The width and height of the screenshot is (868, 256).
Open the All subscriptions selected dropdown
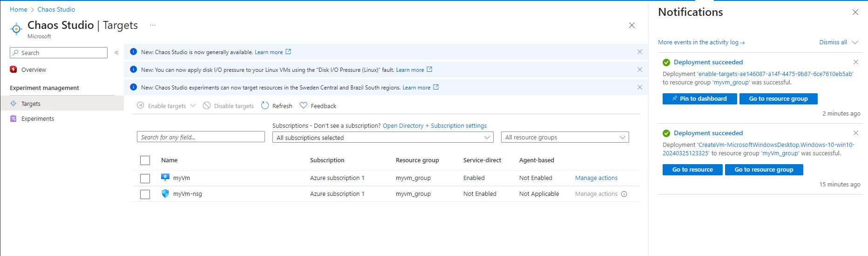click(382, 138)
